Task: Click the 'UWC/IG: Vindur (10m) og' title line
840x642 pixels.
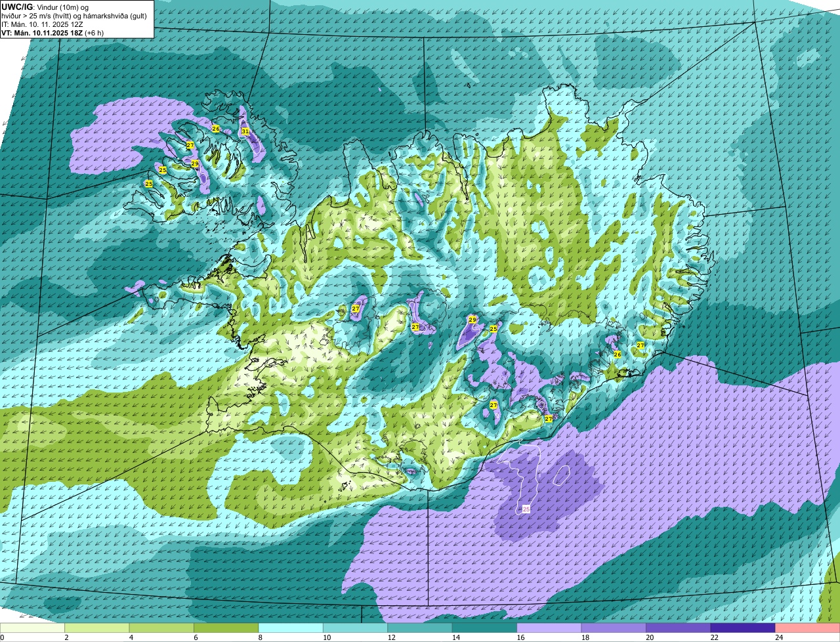Action: coord(45,7)
